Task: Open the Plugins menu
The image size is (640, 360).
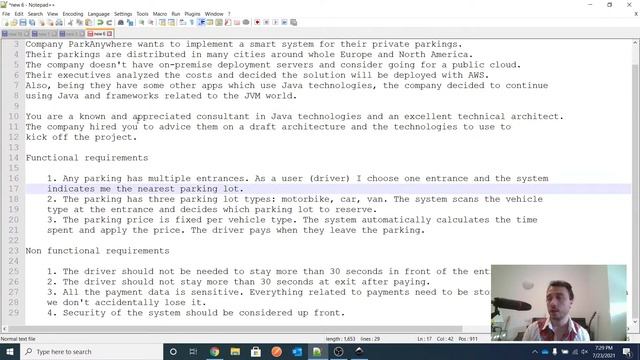Action: [x=192, y=14]
